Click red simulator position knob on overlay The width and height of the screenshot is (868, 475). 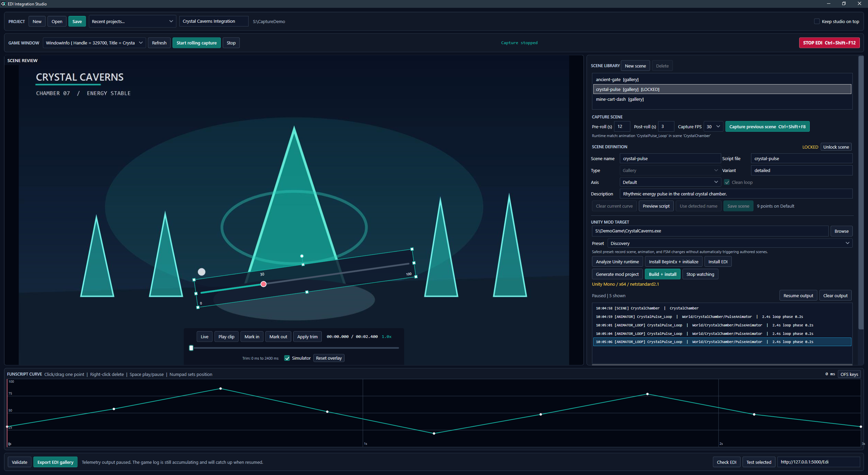pyautogui.click(x=263, y=284)
